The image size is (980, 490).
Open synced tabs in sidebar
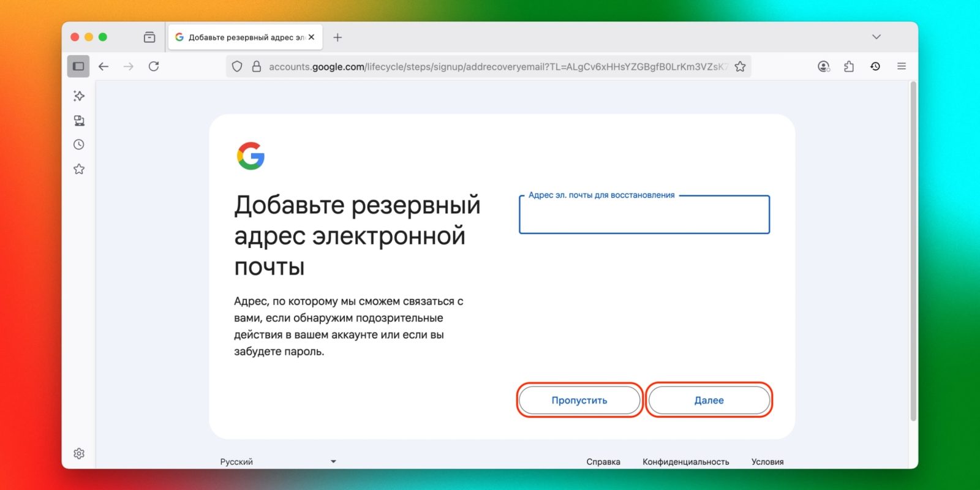(79, 120)
